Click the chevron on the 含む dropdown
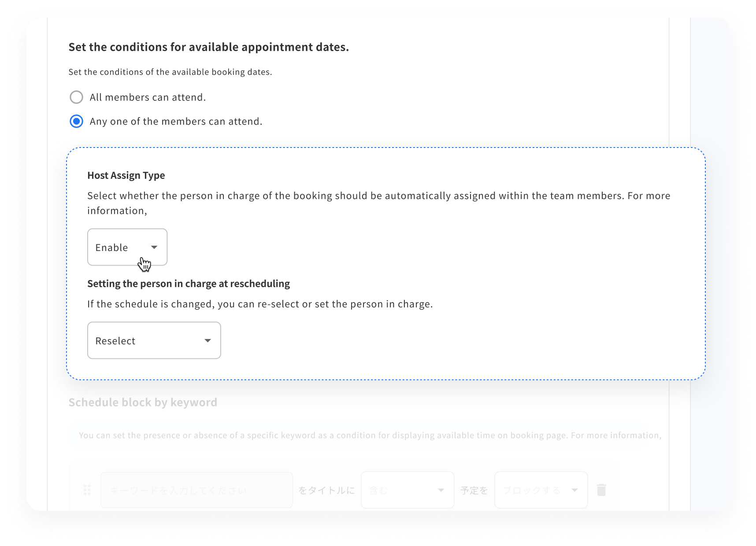This screenshot has height=546, width=756. click(x=442, y=490)
